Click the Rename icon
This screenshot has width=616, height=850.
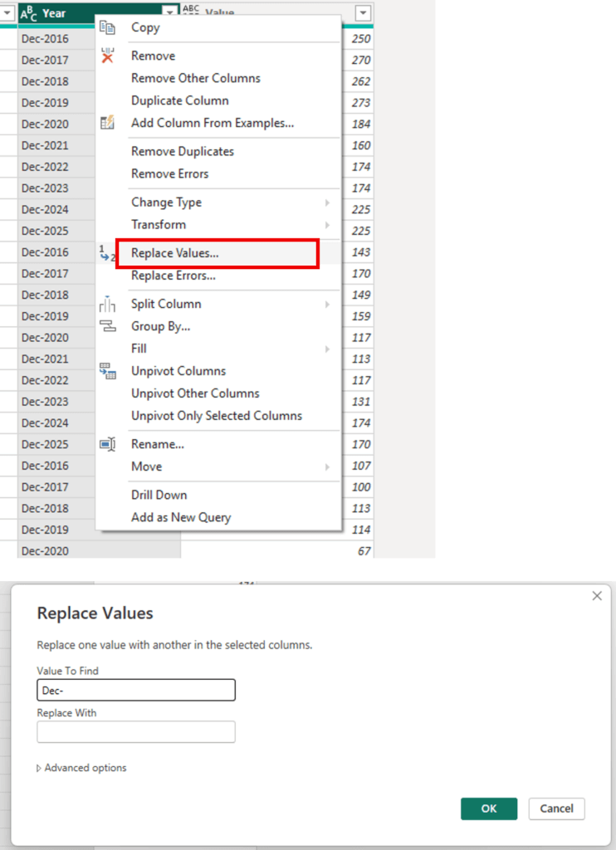pyautogui.click(x=107, y=444)
